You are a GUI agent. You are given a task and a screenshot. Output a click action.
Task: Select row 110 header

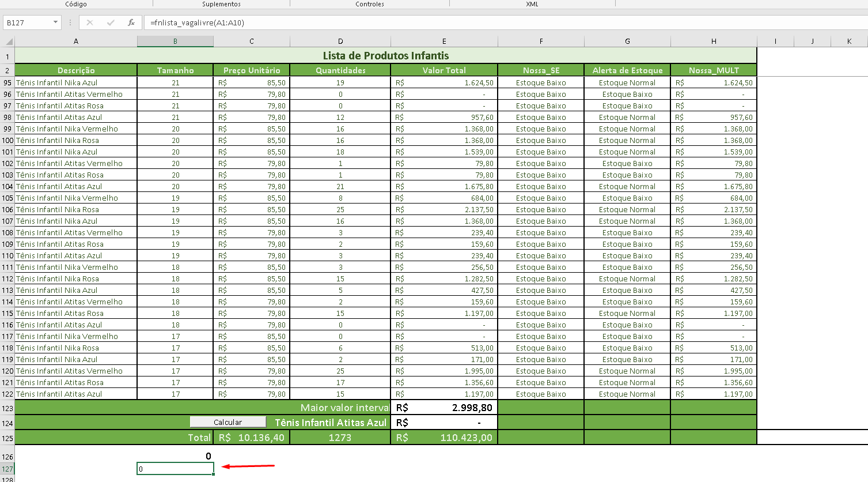[x=7, y=255]
